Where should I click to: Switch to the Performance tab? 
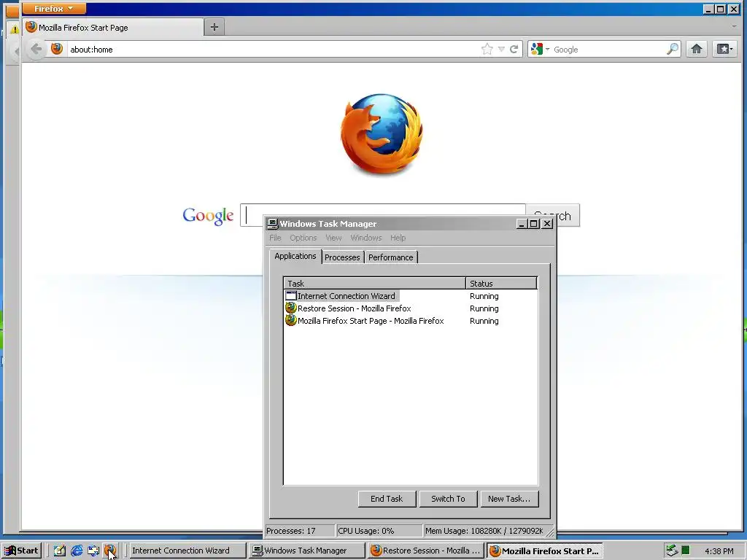click(391, 257)
